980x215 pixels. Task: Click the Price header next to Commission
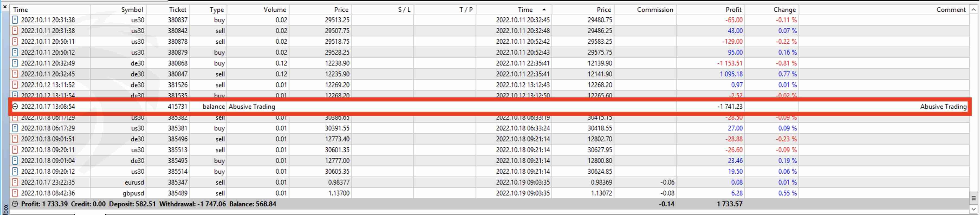[x=583, y=9]
